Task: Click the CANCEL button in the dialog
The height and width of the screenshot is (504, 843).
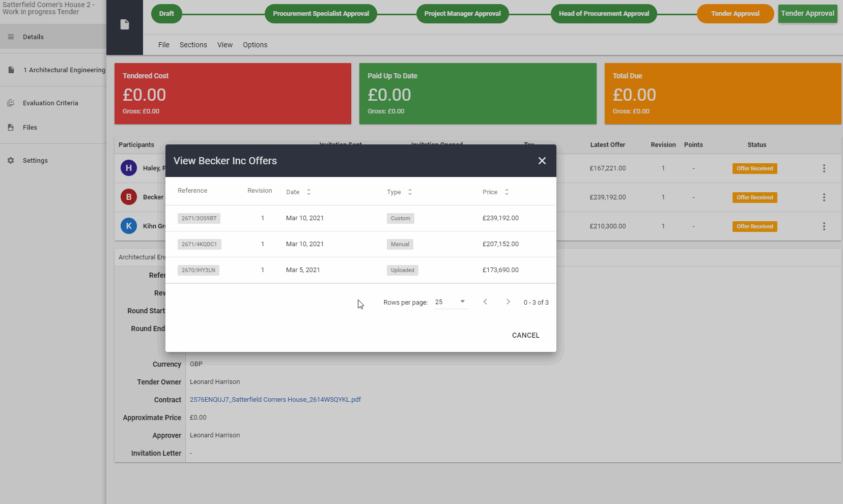Action: (525, 335)
